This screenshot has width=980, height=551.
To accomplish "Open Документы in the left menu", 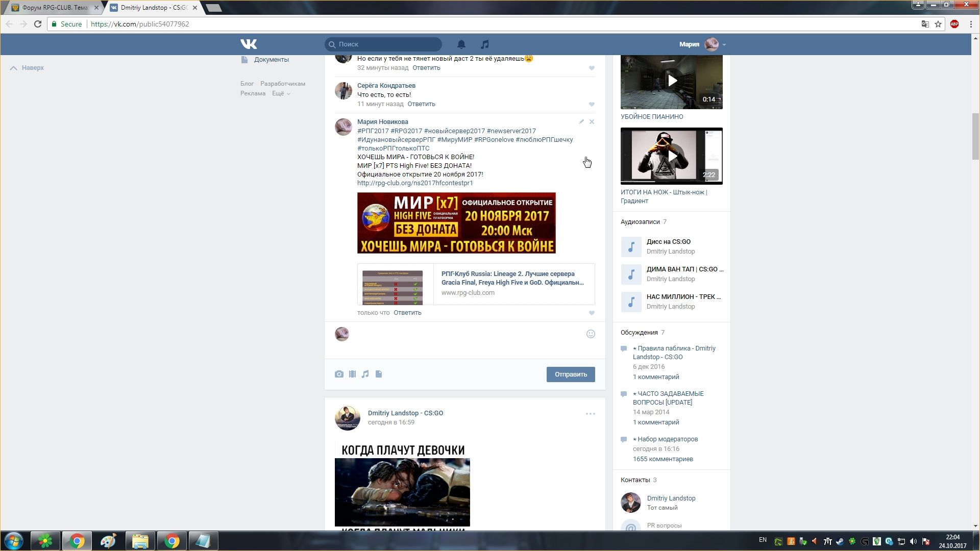I will [x=271, y=60].
